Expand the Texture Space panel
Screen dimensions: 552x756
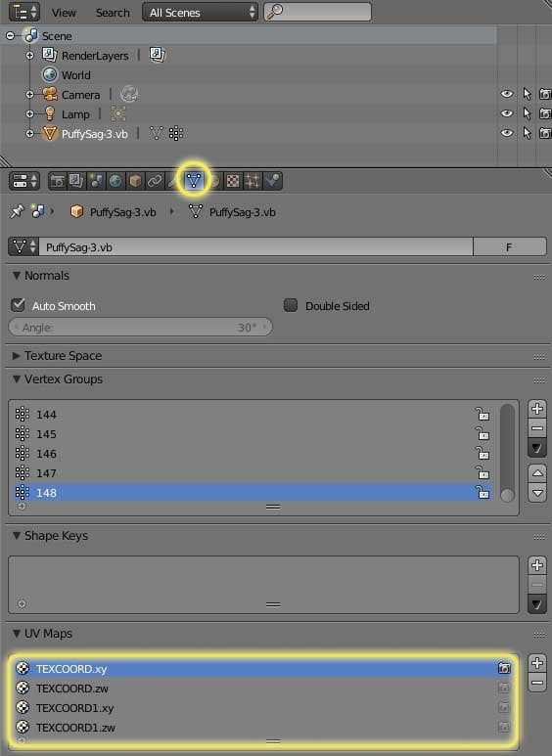(17, 355)
